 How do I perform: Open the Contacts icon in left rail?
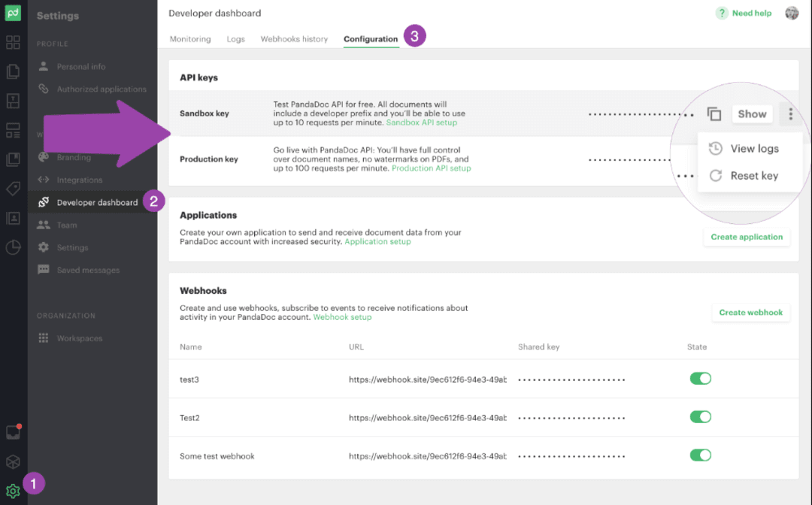[13, 217]
